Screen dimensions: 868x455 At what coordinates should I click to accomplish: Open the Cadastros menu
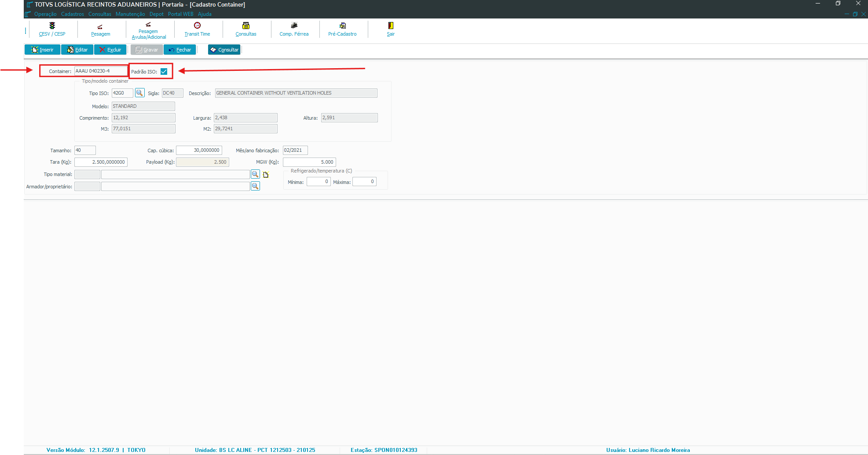73,14
